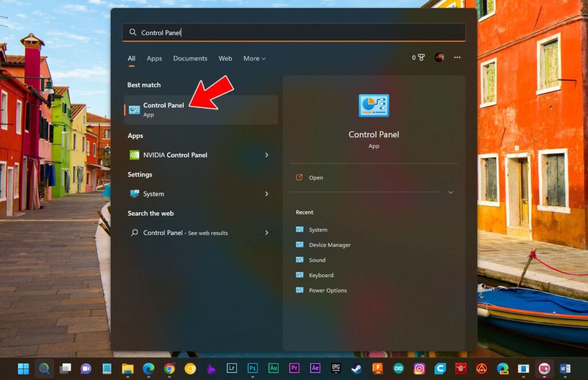Open recent item Power Options
Image resolution: width=588 pixels, height=380 pixels.
click(321, 290)
